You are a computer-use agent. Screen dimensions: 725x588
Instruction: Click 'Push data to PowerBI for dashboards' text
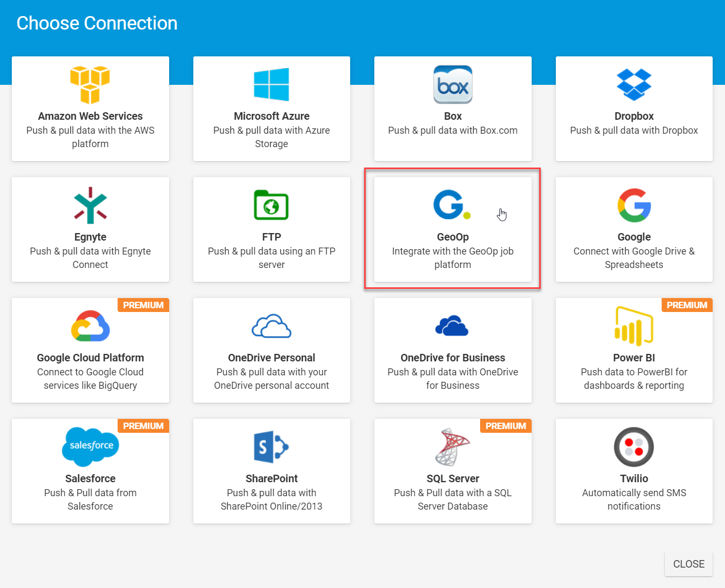click(634, 379)
